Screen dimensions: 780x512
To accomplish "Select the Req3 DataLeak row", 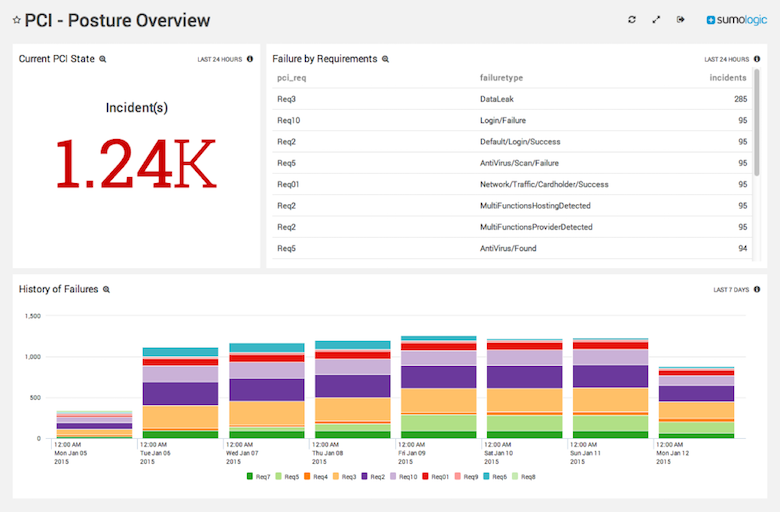I will (512, 99).
